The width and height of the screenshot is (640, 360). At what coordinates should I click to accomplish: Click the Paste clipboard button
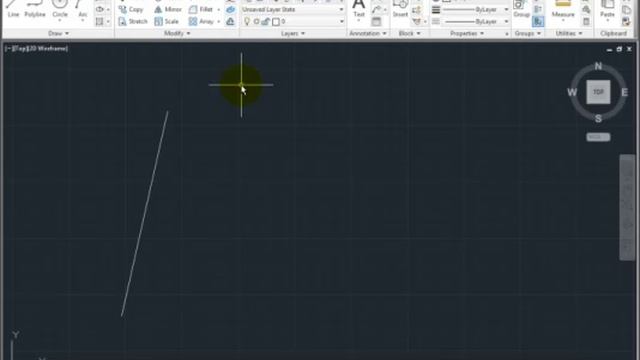607,9
